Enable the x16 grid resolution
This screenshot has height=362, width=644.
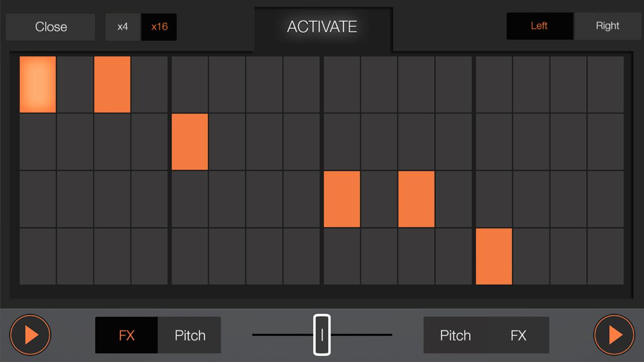pos(159,27)
